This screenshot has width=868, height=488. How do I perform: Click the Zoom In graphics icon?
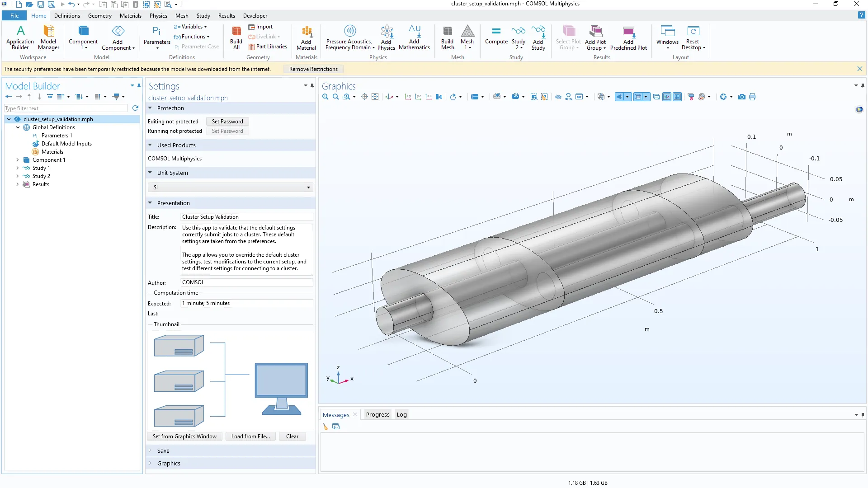coord(325,97)
